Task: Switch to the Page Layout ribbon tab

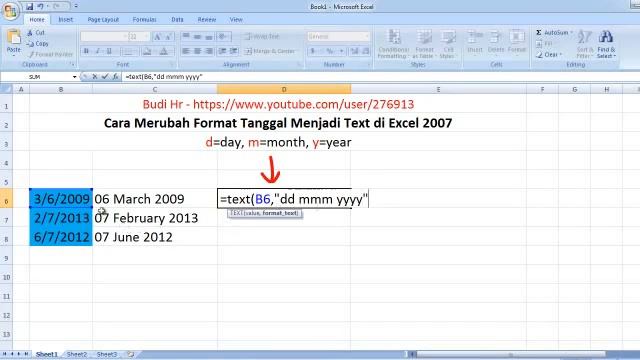Action: [x=103, y=20]
